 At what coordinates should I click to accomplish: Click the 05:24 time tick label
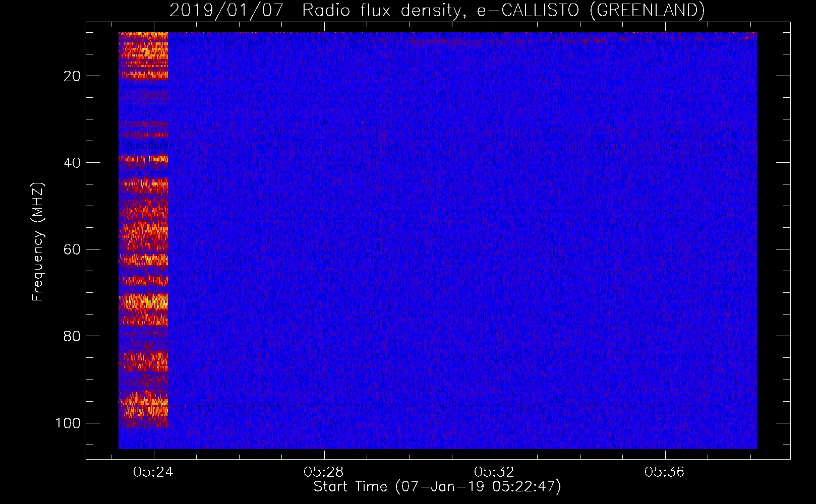[x=153, y=472]
